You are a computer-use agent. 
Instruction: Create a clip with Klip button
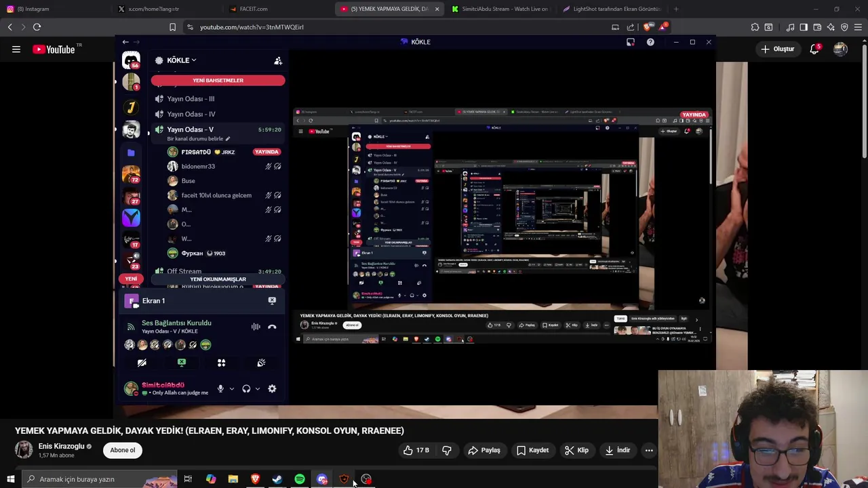[x=576, y=450]
